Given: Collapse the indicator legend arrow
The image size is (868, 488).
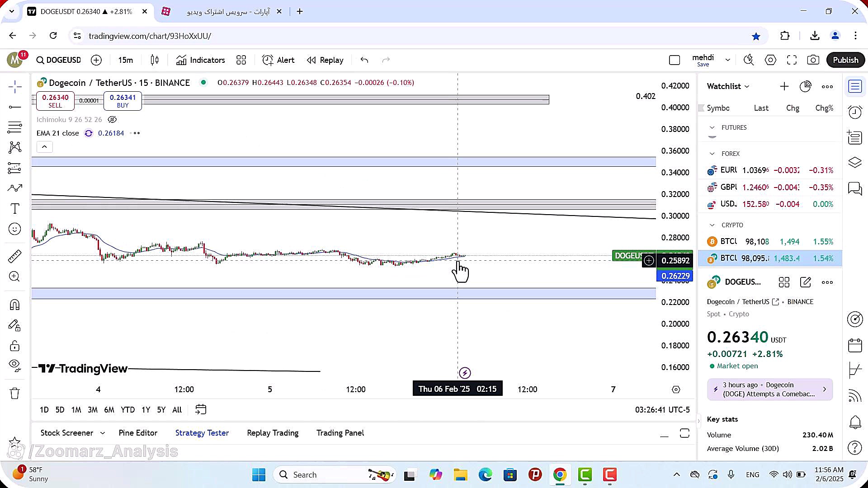Looking at the screenshot, I should [44, 147].
